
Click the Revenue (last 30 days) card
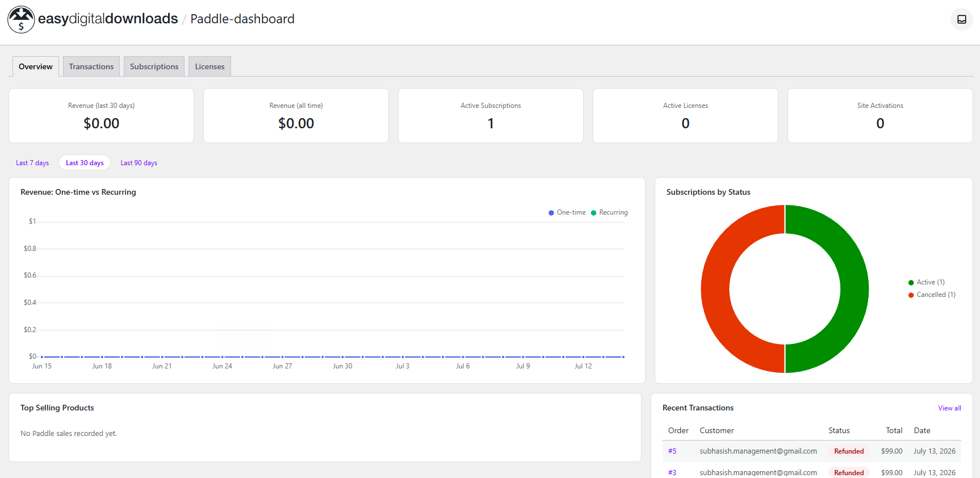pos(102,115)
